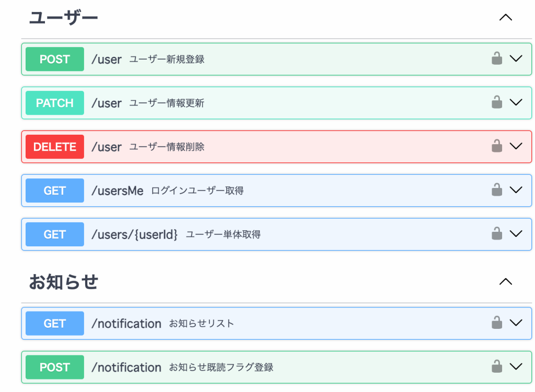Viewport: 535px width, 392px height.
Task: Click the red DELETE method badge
Action: 55,147
